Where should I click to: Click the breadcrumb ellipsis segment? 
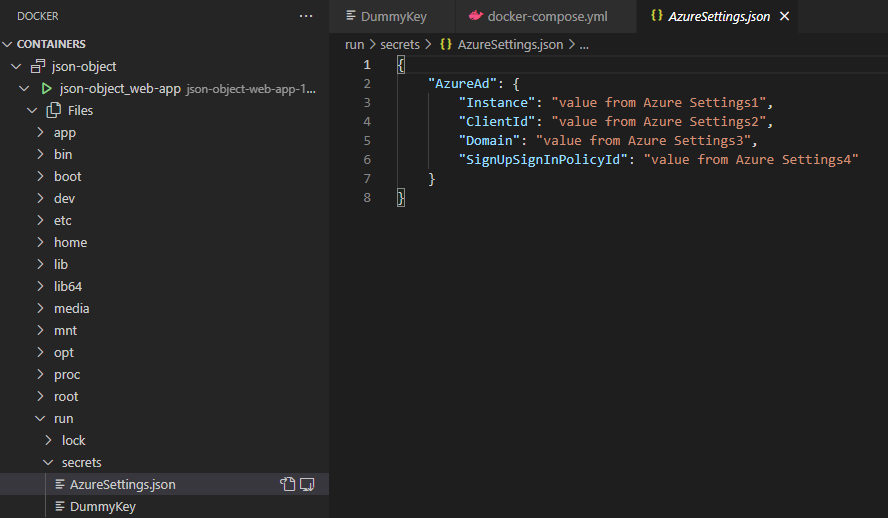pyautogui.click(x=584, y=45)
